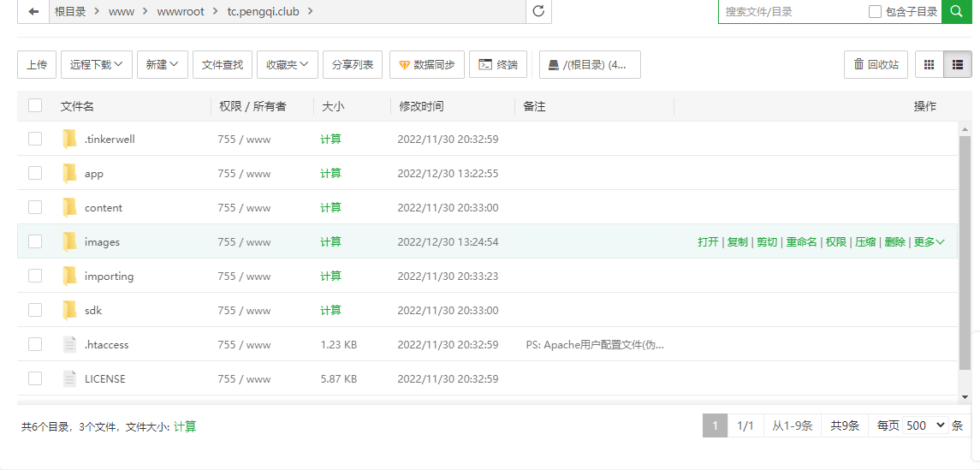Go to www in breadcrumb path

click(x=122, y=11)
